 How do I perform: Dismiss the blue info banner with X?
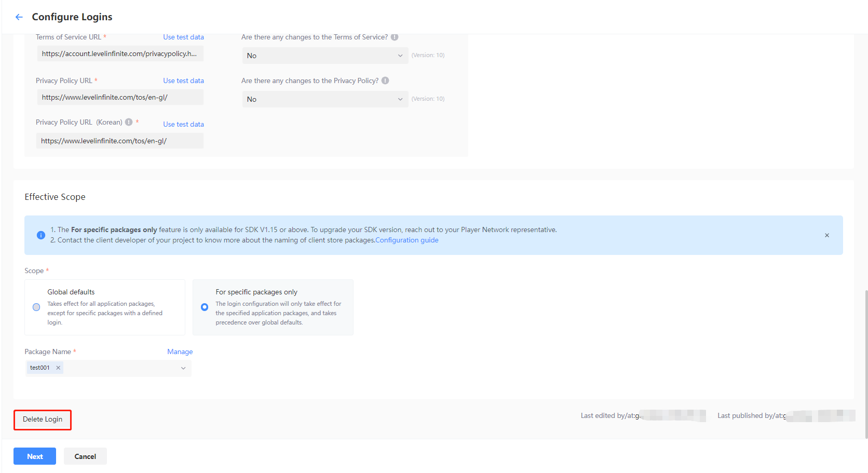pos(827,235)
